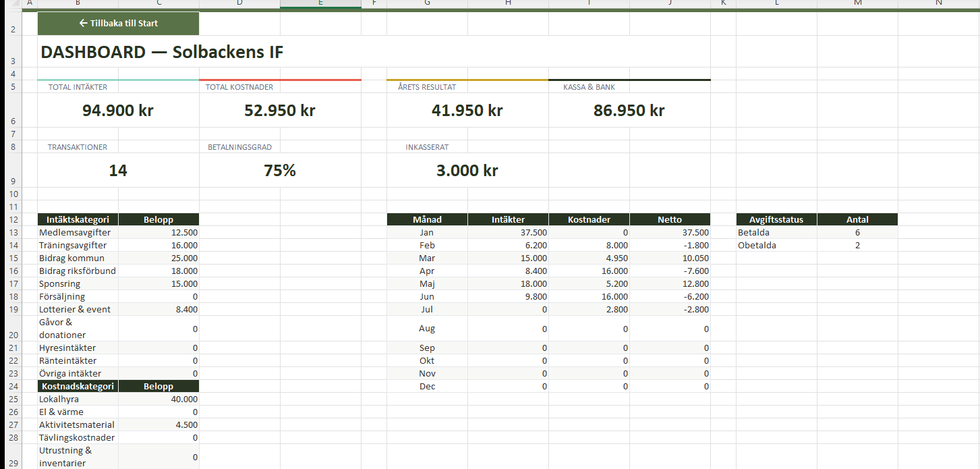Select the Inkasserat value 3.000 kr
The image size is (980, 469).
coord(467,171)
